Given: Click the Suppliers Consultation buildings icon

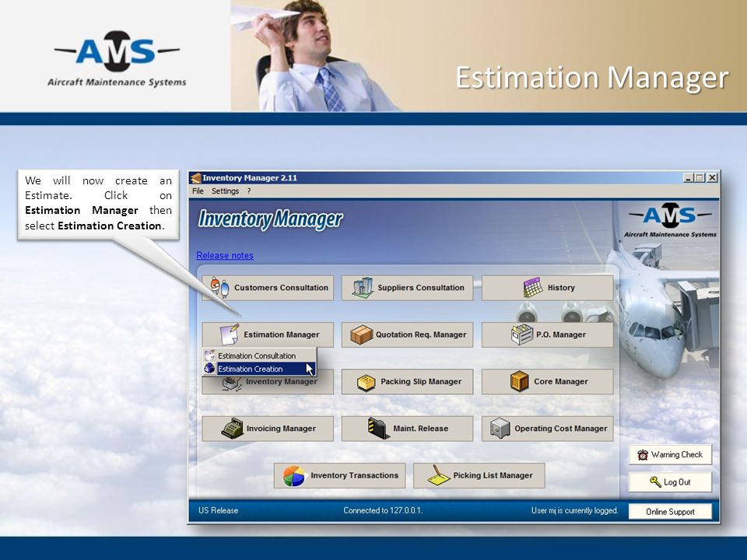Looking at the screenshot, I should pos(363,288).
